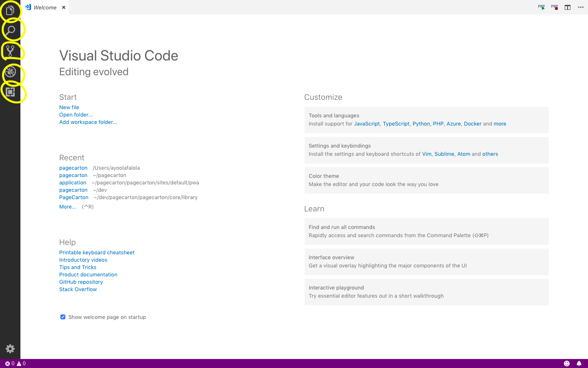Image resolution: width=588 pixels, height=368 pixels.
Task: Open the Source Control view icon
Action: (10, 51)
